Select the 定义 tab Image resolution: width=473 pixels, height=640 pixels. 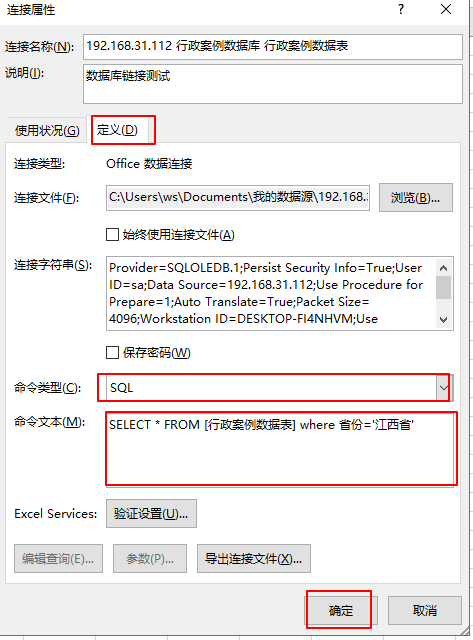point(118,130)
